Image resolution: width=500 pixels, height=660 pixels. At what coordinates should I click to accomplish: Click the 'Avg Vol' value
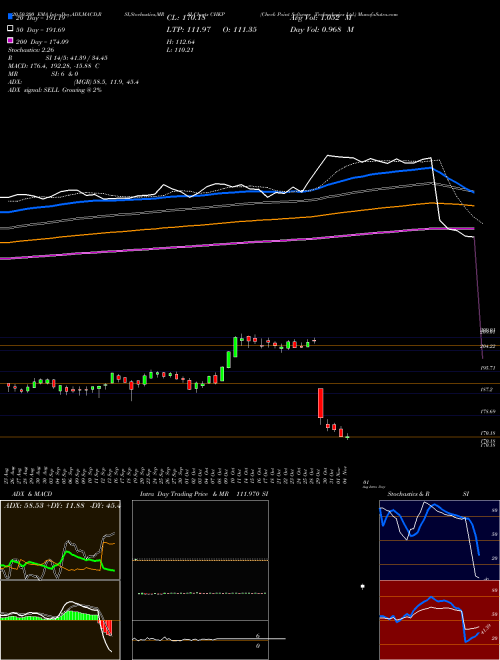pyautogui.click(x=320, y=18)
